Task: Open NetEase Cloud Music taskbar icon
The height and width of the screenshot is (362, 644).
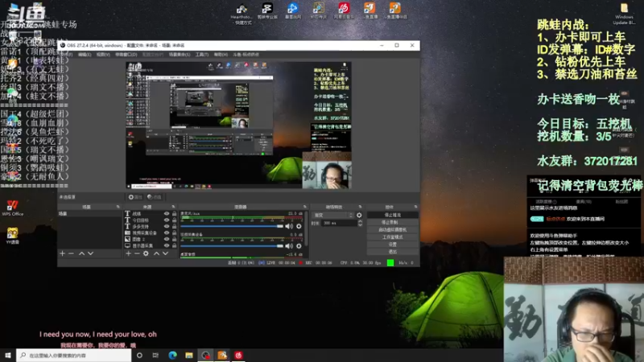Action: 238,355
